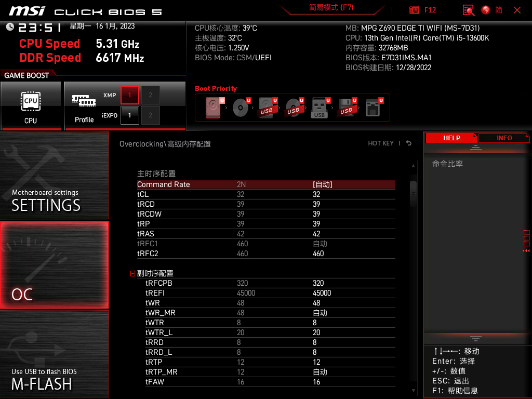Edit the tRRD value field
Image resolution: width=532 pixels, height=399 pixels.
[x=314, y=342]
